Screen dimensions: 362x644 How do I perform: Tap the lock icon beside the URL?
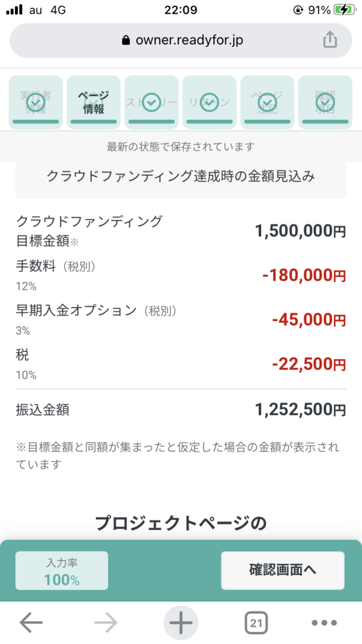click(125, 40)
